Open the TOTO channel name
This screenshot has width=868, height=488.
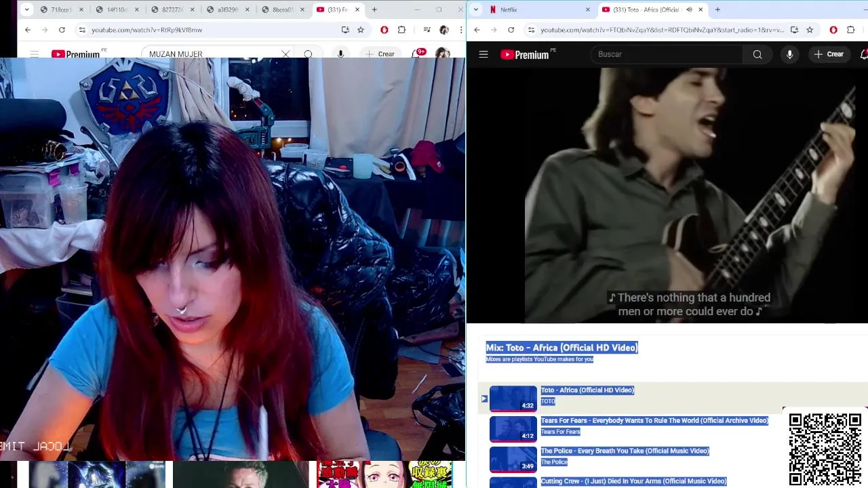point(548,401)
